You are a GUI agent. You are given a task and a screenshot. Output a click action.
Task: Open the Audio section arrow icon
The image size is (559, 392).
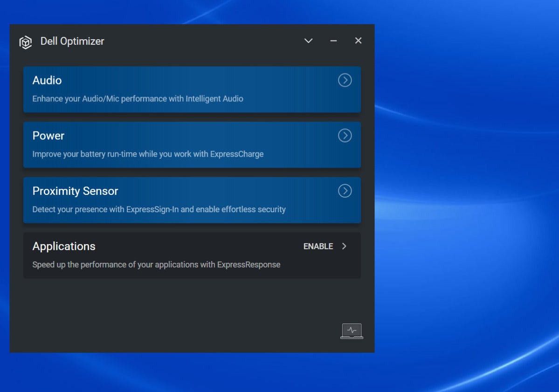point(345,80)
